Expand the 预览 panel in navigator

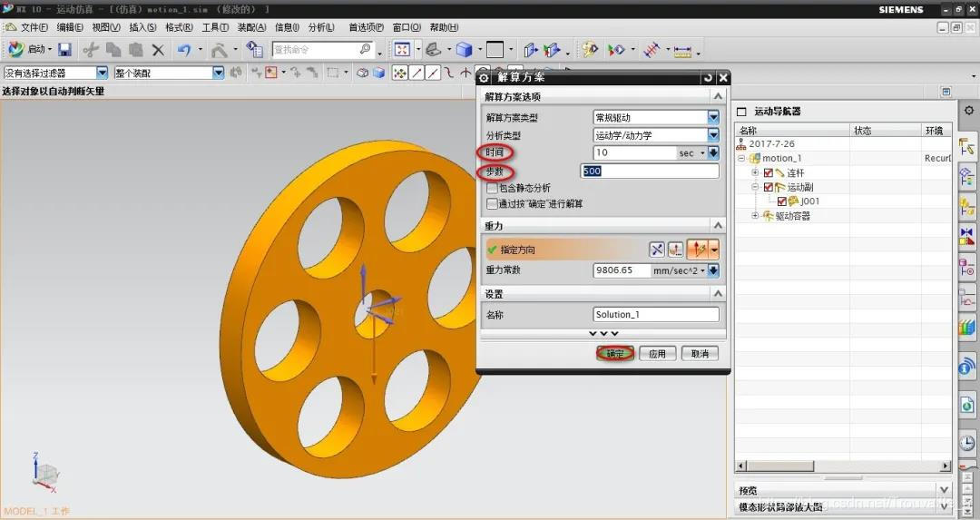click(x=944, y=490)
